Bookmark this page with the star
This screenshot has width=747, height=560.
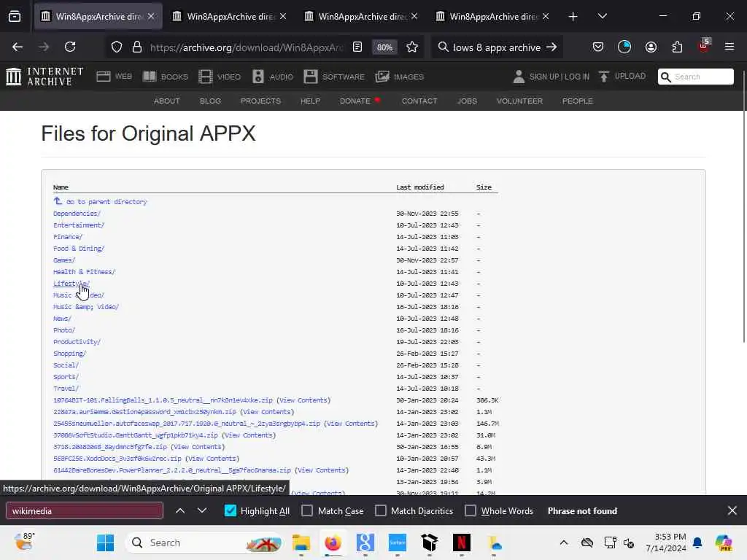[x=412, y=47]
